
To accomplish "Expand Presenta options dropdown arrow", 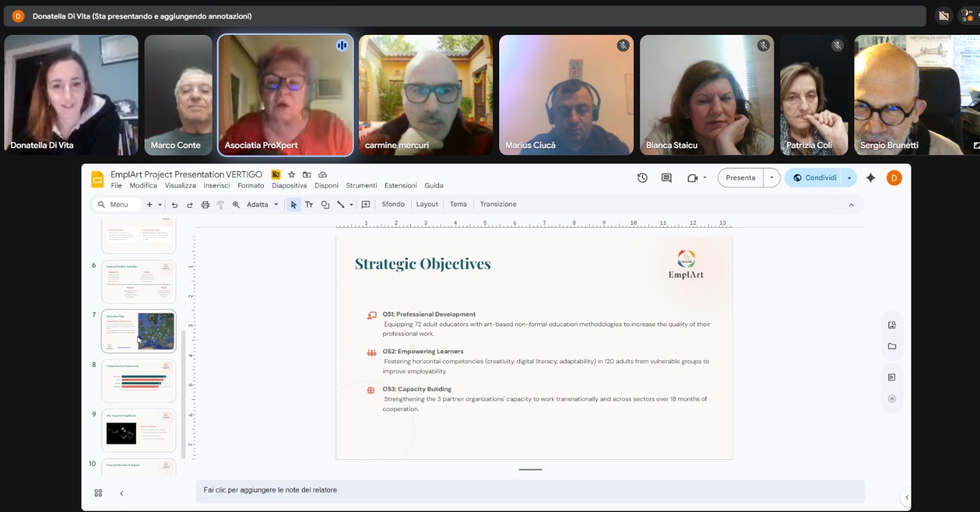I will (x=772, y=178).
